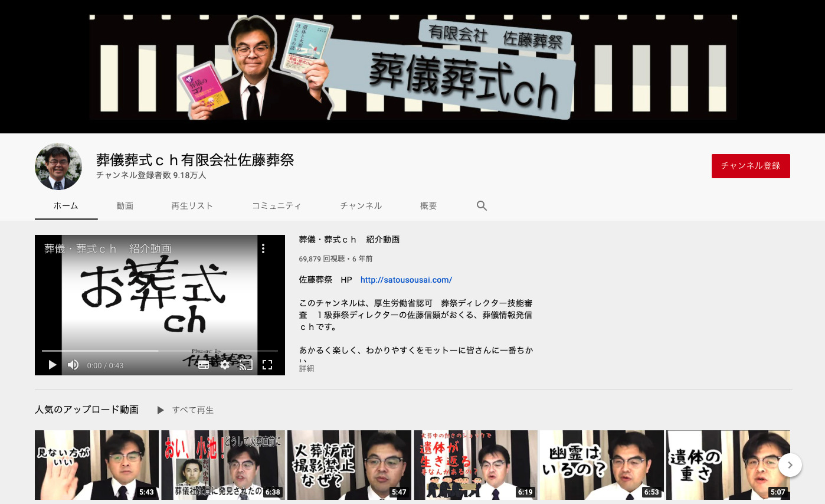The width and height of the screenshot is (825, 504).
Task: Toggle subtitles in the video player
Action: pyautogui.click(x=204, y=365)
